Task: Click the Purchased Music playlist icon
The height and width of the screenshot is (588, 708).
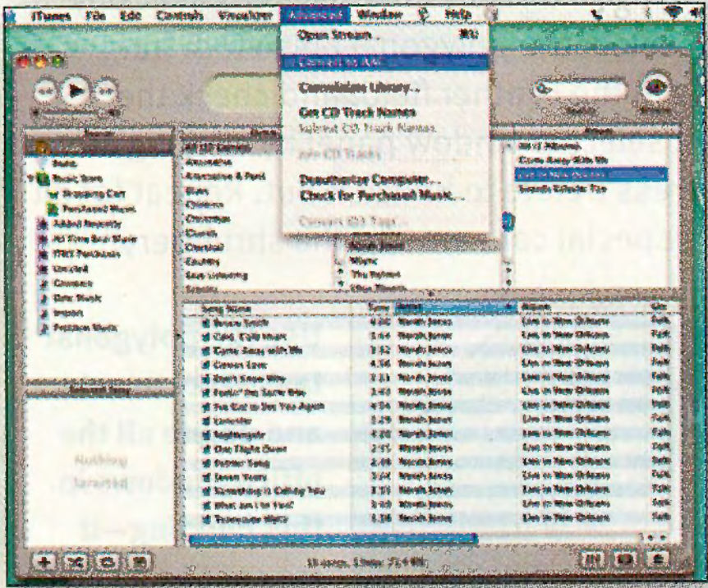Action: [53, 209]
